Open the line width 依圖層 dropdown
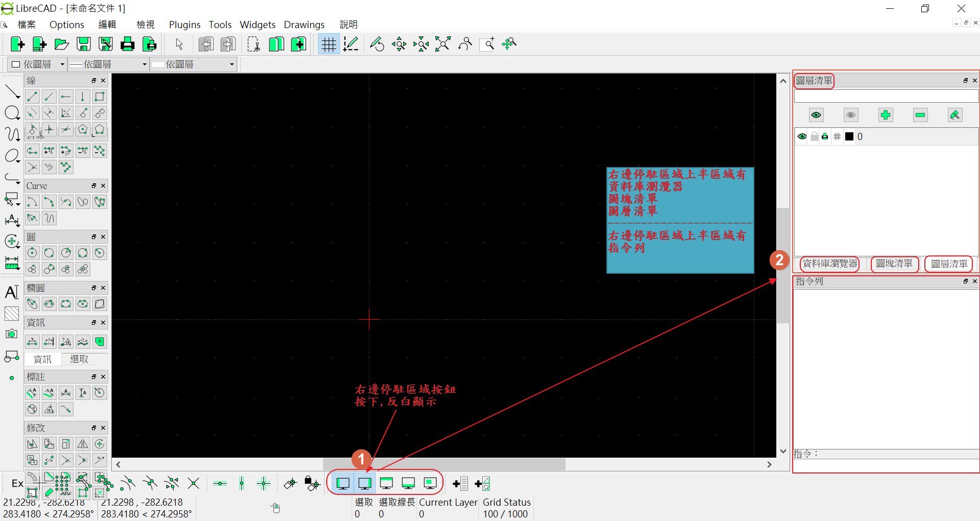 pyautogui.click(x=108, y=64)
